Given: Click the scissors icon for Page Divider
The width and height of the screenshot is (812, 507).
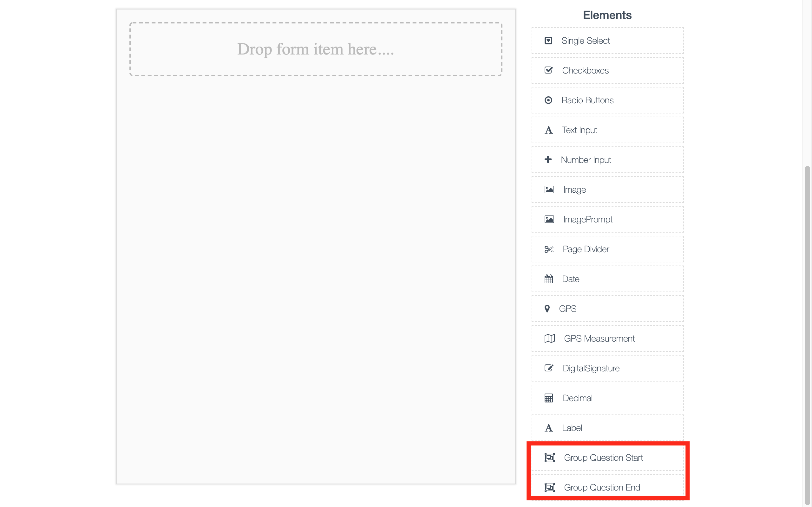Looking at the screenshot, I should point(549,249).
